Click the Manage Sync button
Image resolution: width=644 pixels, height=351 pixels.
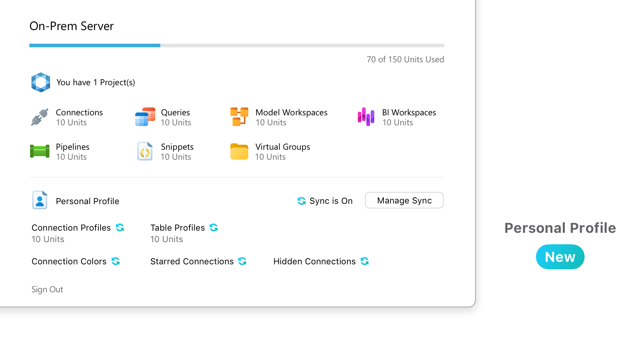click(404, 200)
